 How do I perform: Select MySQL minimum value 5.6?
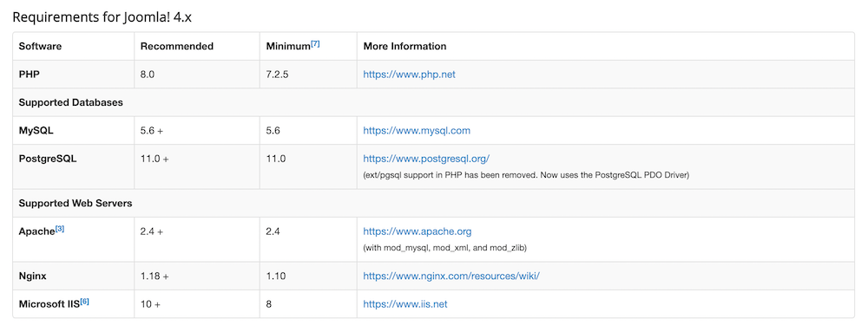pos(273,130)
